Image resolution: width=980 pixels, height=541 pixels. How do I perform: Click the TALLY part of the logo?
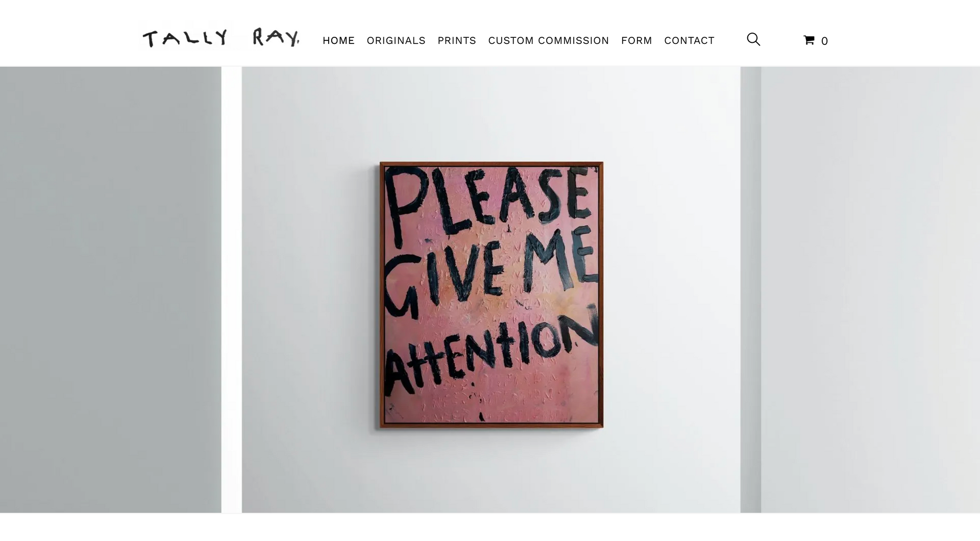[185, 38]
